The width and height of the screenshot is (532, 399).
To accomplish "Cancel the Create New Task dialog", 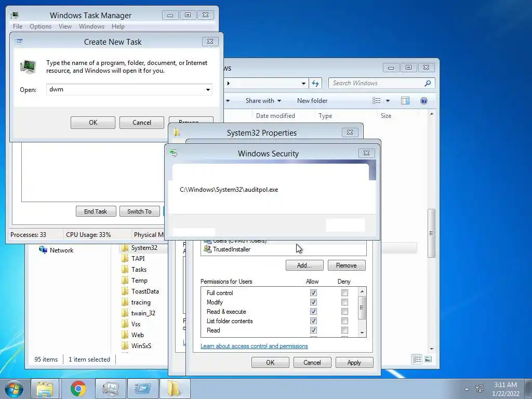I will click(142, 123).
